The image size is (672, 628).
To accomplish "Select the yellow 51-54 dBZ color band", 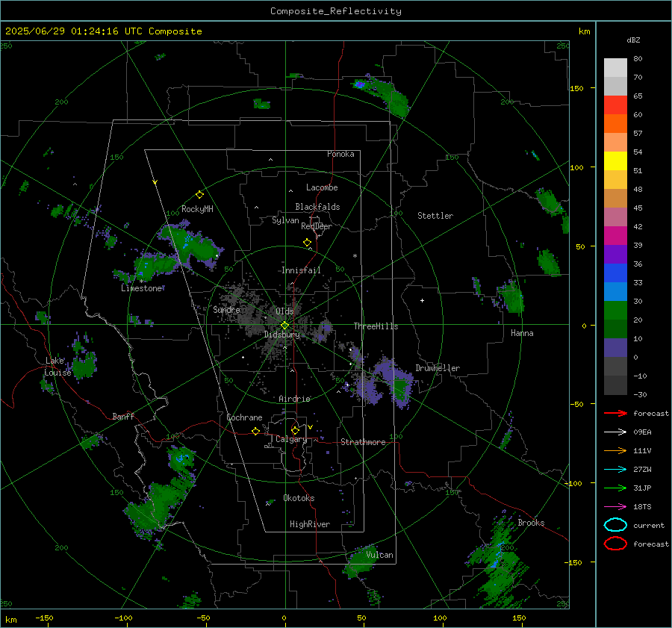I will [x=615, y=161].
